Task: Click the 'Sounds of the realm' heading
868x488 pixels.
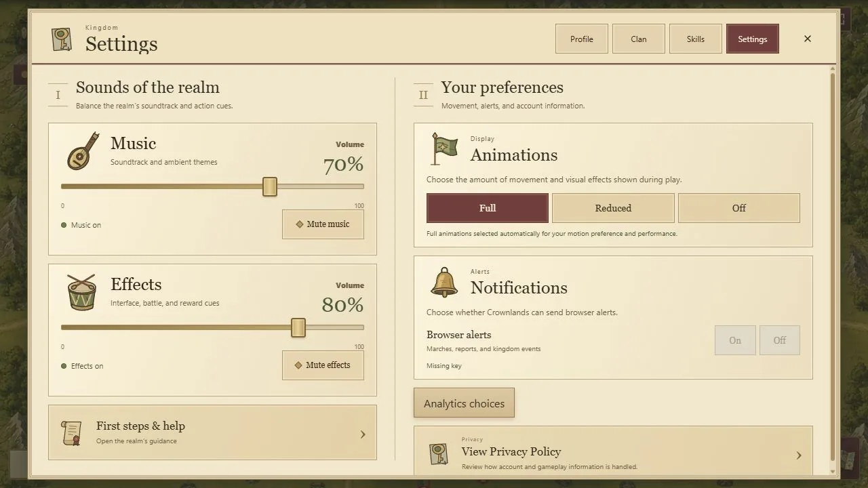Action: click(148, 87)
